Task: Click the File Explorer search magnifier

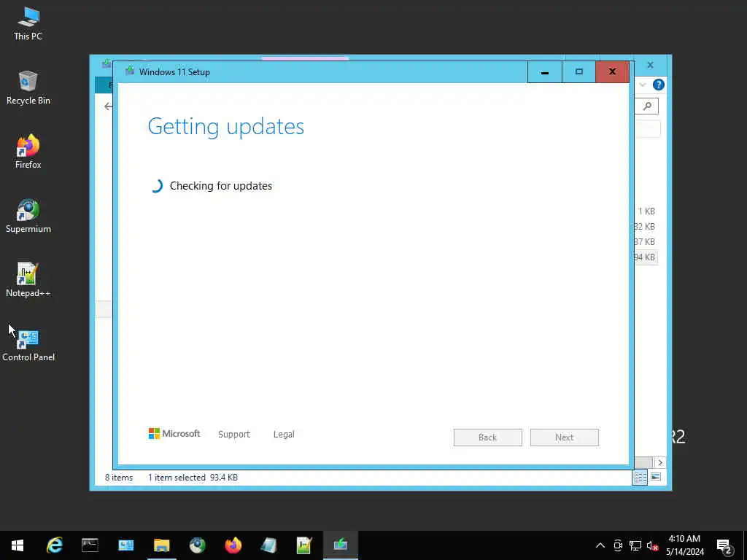Action: pos(648,106)
